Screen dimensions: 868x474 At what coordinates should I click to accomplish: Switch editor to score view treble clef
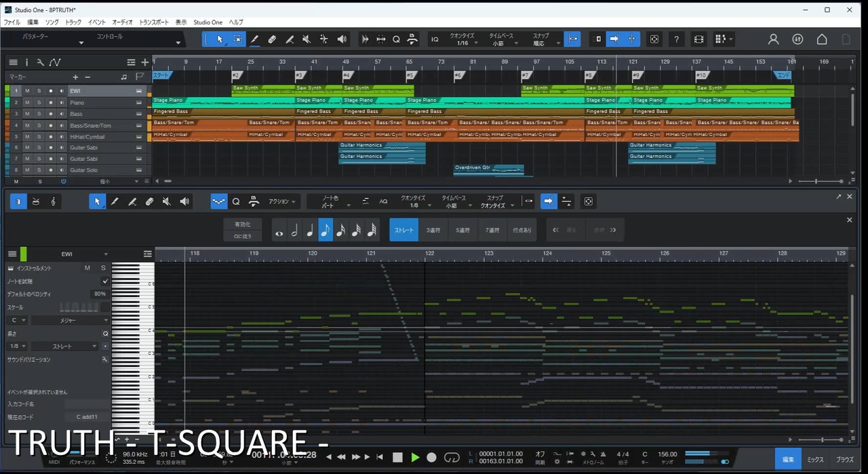coord(53,201)
